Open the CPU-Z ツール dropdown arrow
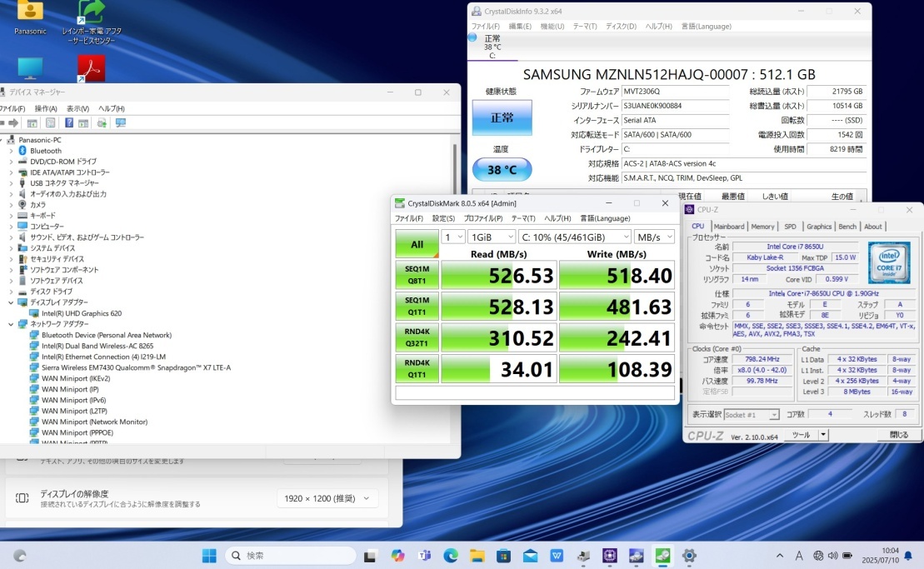The width and height of the screenshot is (924, 569). click(x=823, y=435)
